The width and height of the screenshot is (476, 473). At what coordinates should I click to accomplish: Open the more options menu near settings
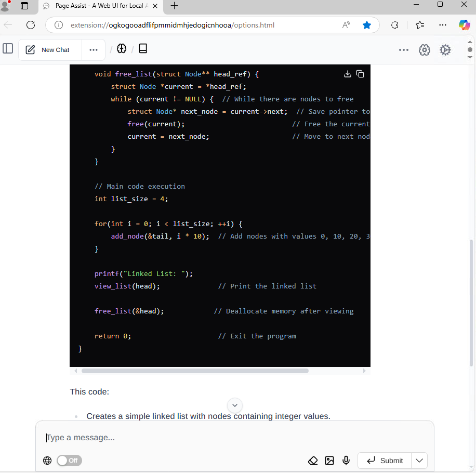pyautogui.click(x=403, y=50)
